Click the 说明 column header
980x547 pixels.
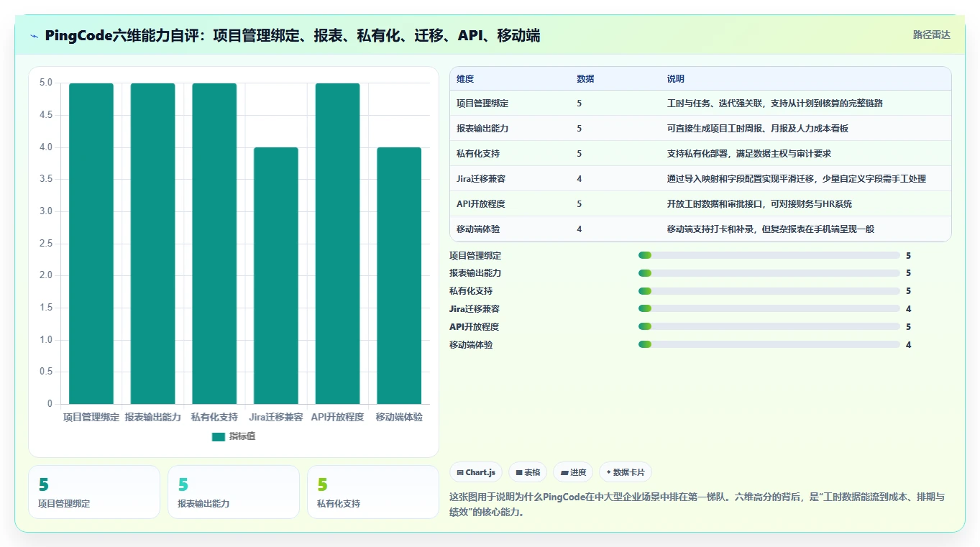click(676, 79)
